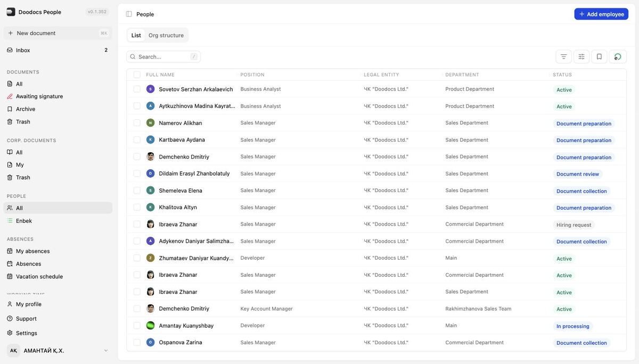Sort by the Status column header
The width and height of the screenshot is (639, 364).
click(562, 75)
